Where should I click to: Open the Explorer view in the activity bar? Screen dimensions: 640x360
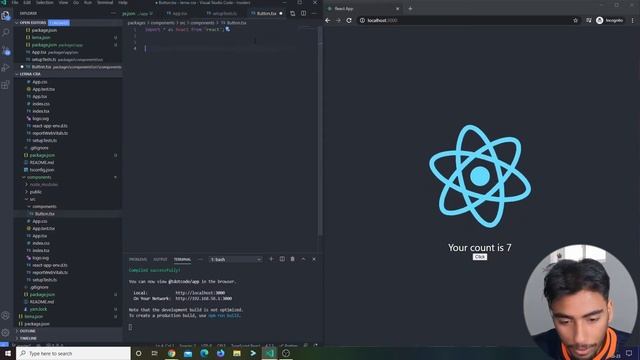tap(6, 16)
